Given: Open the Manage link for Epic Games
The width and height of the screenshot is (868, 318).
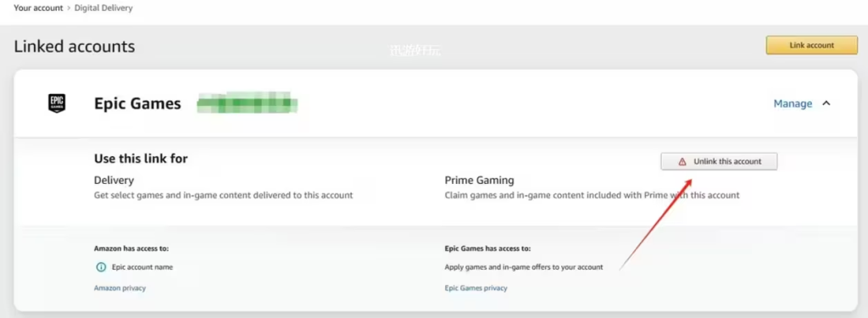Looking at the screenshot, I should click(x=793, y=103).
